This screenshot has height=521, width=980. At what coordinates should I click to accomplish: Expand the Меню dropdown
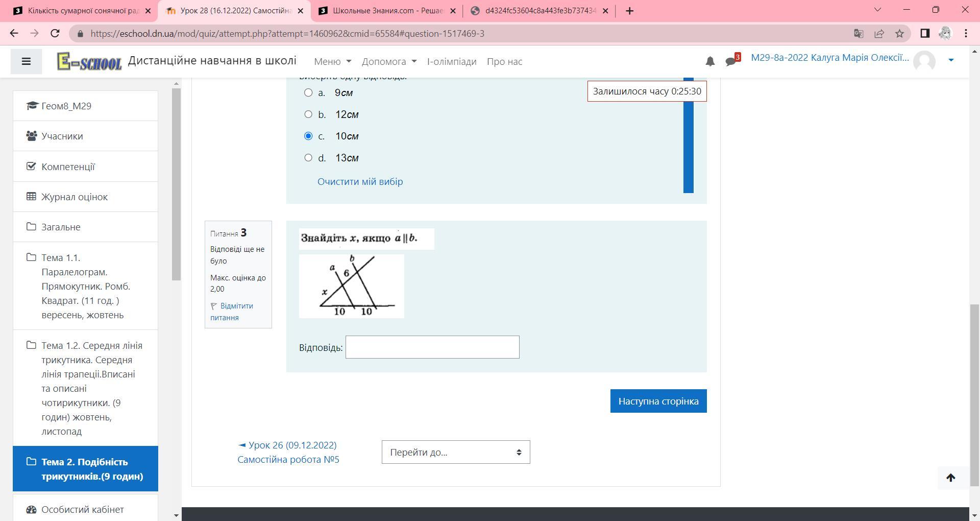coord(332,61)
